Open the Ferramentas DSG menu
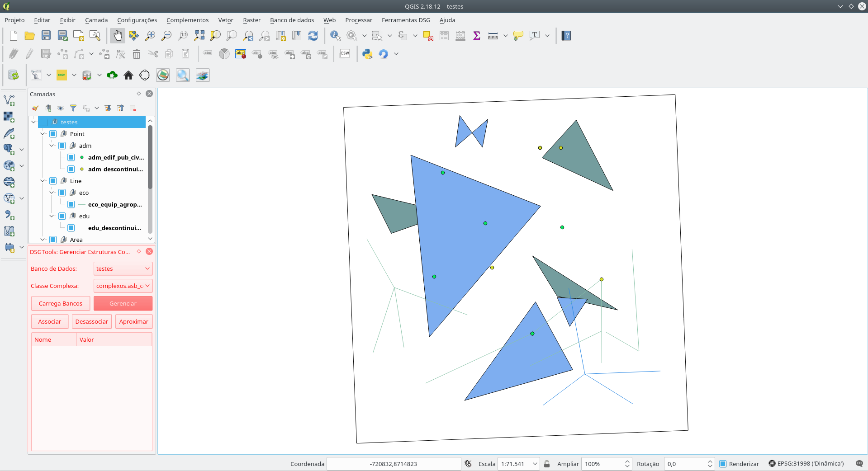This screenshot has height=471, width=868. point(406,20)
